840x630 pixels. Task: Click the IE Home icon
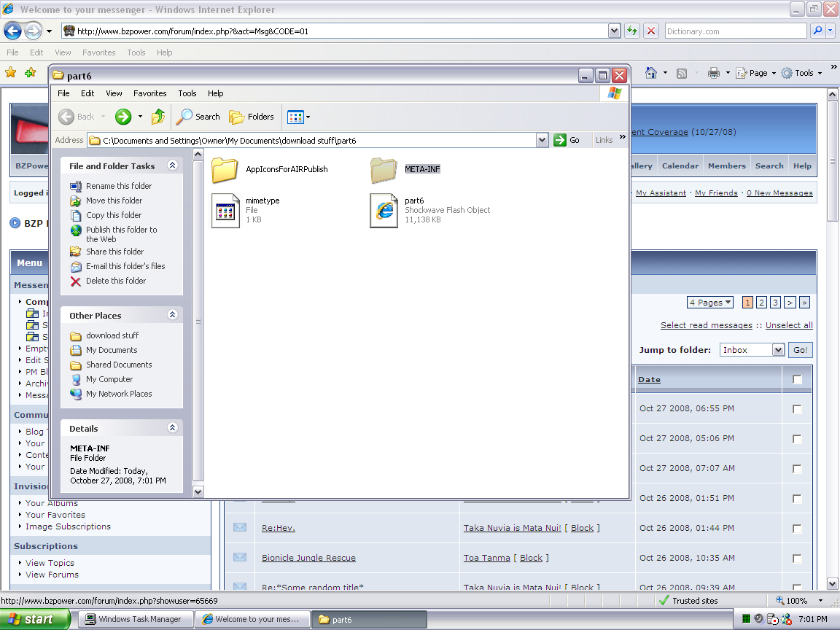click(651, 73)
